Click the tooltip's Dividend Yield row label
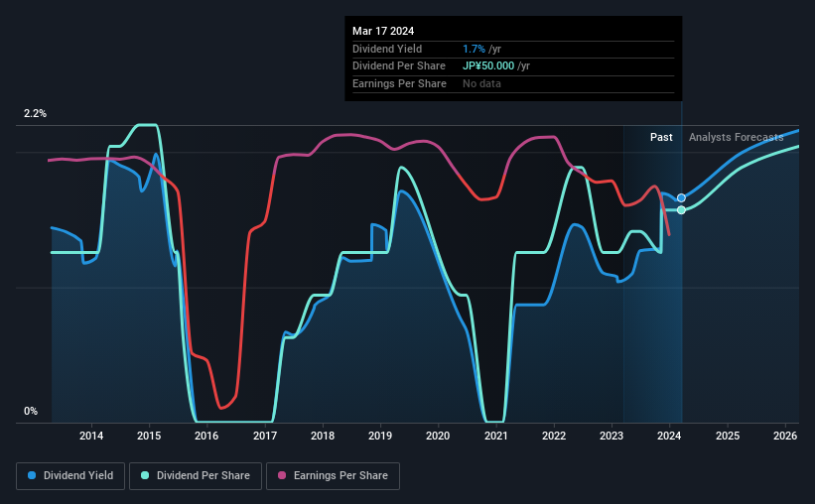The image size is (815, 504). (x=387, y=49)
